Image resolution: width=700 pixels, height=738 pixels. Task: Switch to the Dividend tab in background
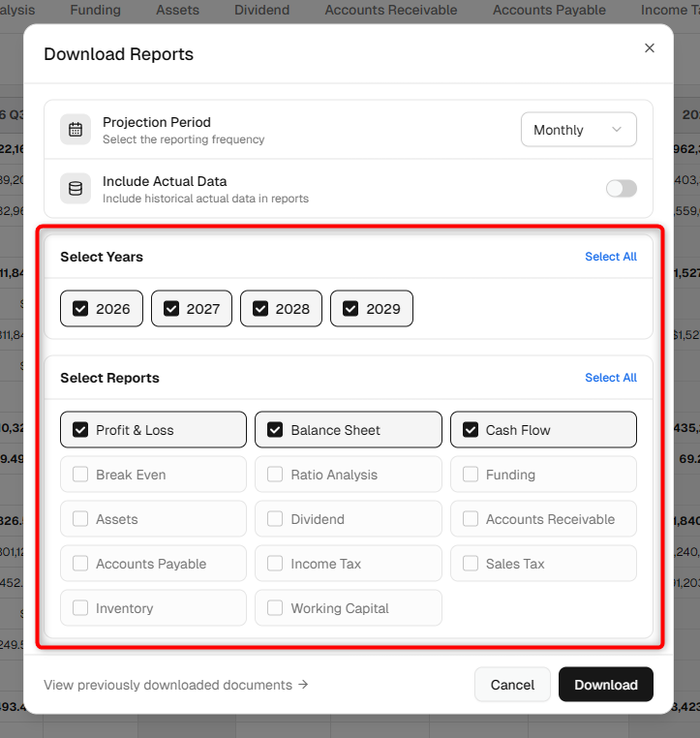point(262,10)
